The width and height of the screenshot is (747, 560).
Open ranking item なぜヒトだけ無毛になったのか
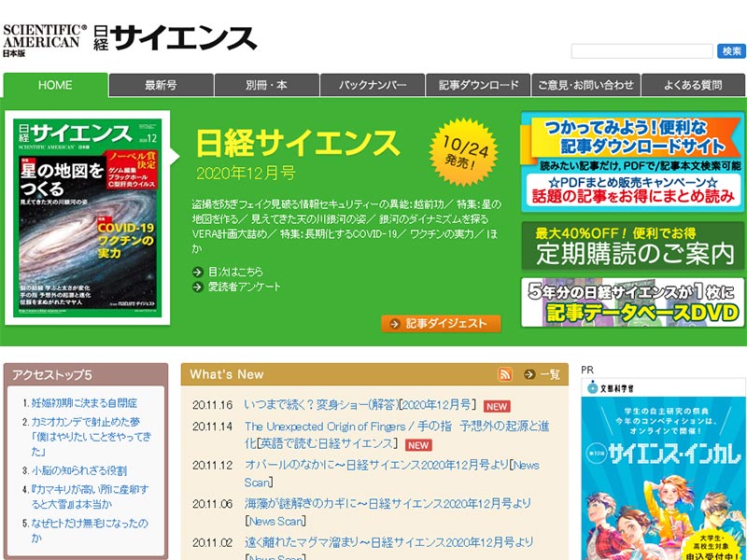pos(90,530)
